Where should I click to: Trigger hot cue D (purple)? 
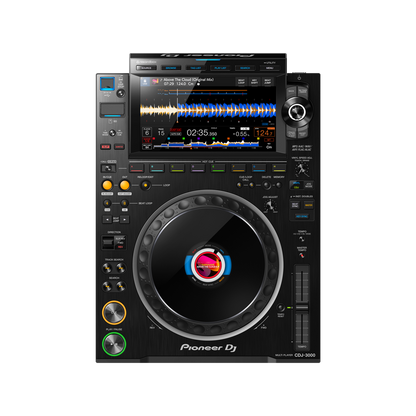click(x=198, y=168)
